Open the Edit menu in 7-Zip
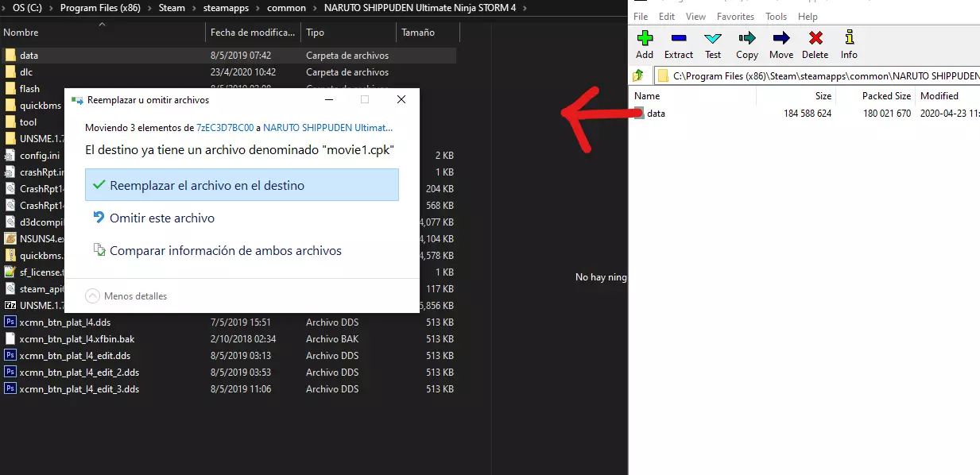 [667, 16]
